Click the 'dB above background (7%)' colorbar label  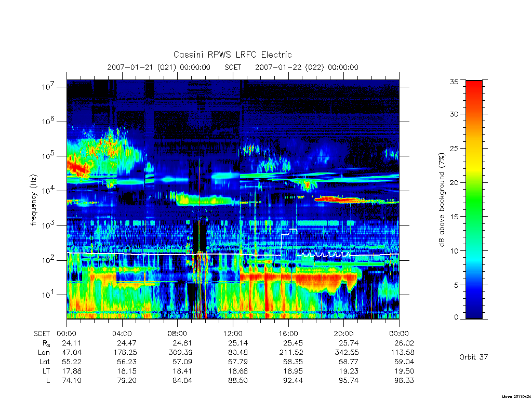tap(442, 200)
